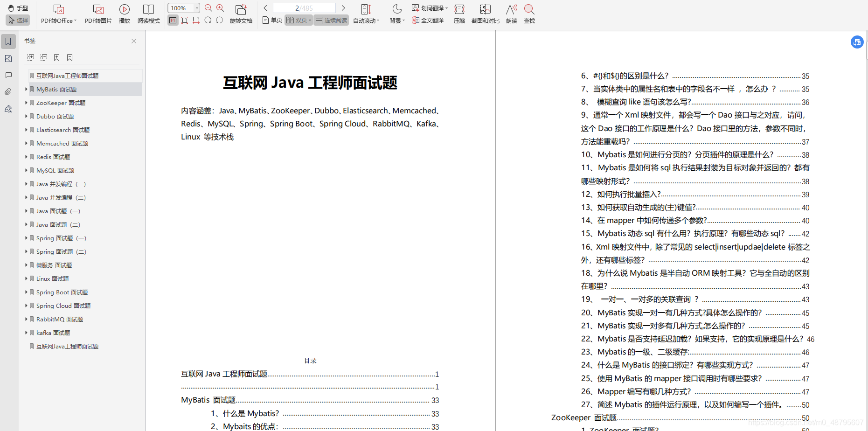Toggle the 1:1 actual size view
868x431 pixels.
(x=173, y=20)
